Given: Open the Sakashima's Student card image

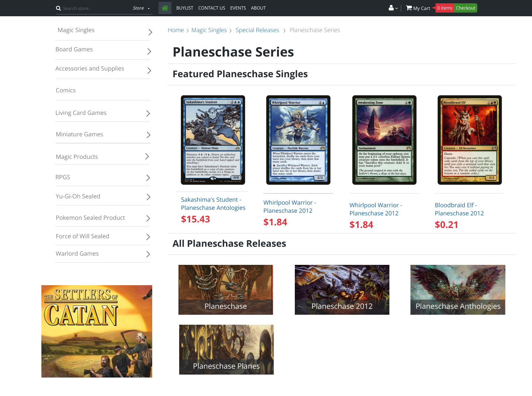Looking at the screenshot, I should tap(213, 140).
